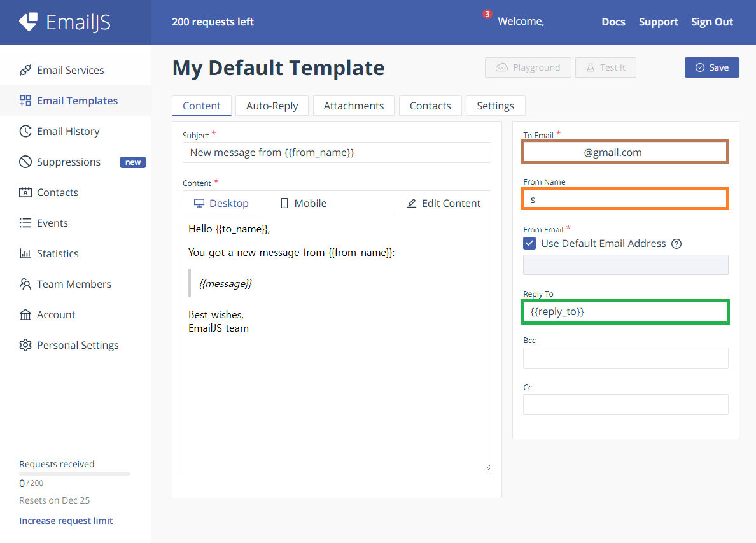This screenshot has height=543, width=756.
Task: Click the pencil icon next to Edit Content
Action: pos(412,203)
